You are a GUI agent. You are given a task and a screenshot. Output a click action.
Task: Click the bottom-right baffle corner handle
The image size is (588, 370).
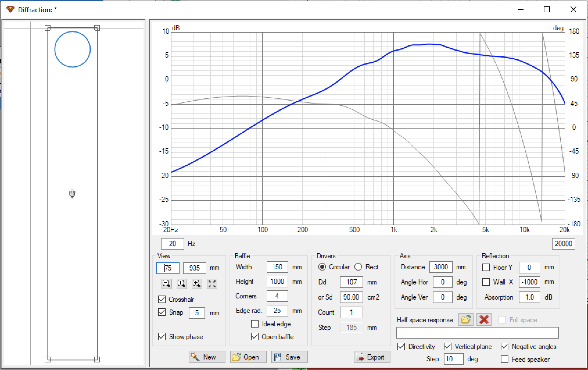click(97, 359)
